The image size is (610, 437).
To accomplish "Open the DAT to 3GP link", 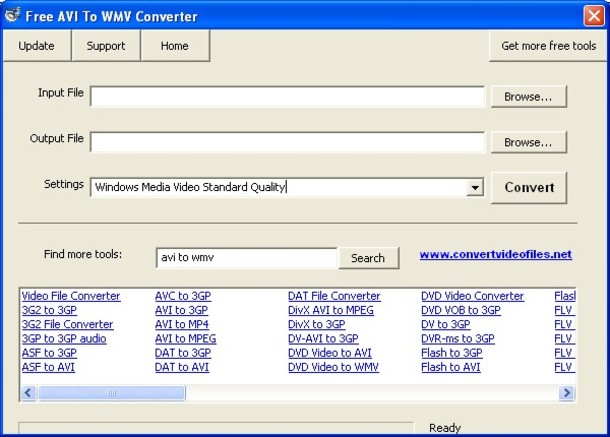I will click(183, 353).
